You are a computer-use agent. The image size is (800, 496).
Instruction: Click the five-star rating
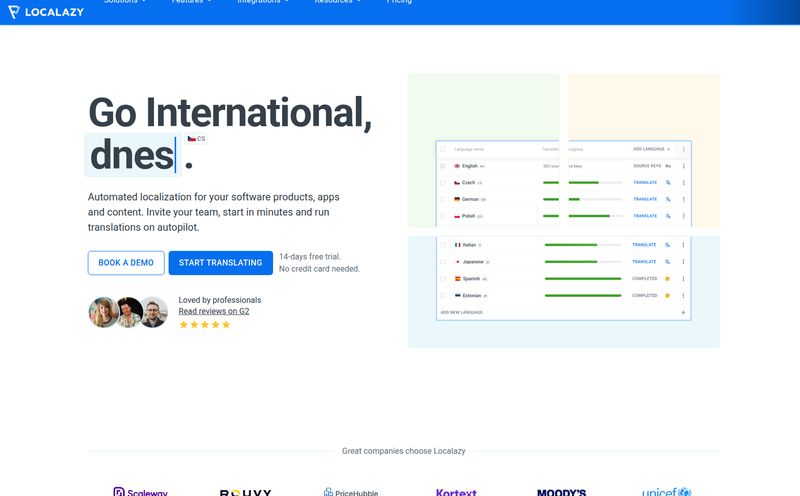(205, 325)
